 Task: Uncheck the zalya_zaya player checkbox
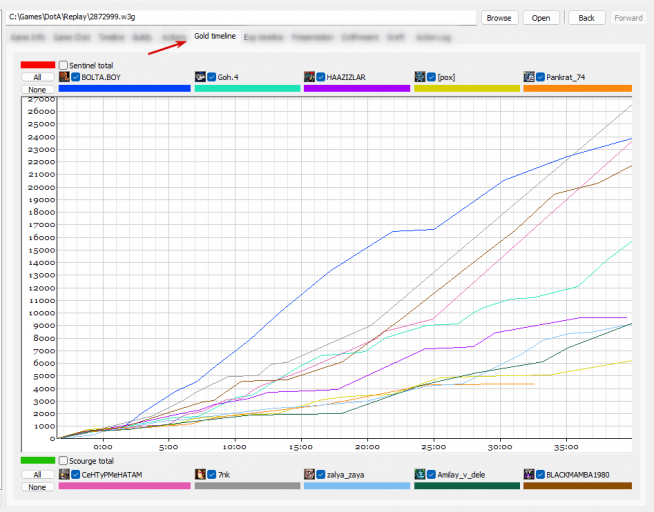point(321,474)
